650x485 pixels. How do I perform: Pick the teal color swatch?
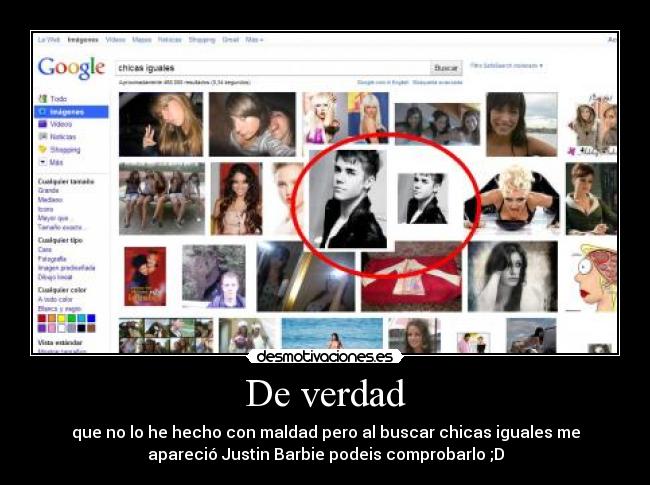(x=81, y=318)
